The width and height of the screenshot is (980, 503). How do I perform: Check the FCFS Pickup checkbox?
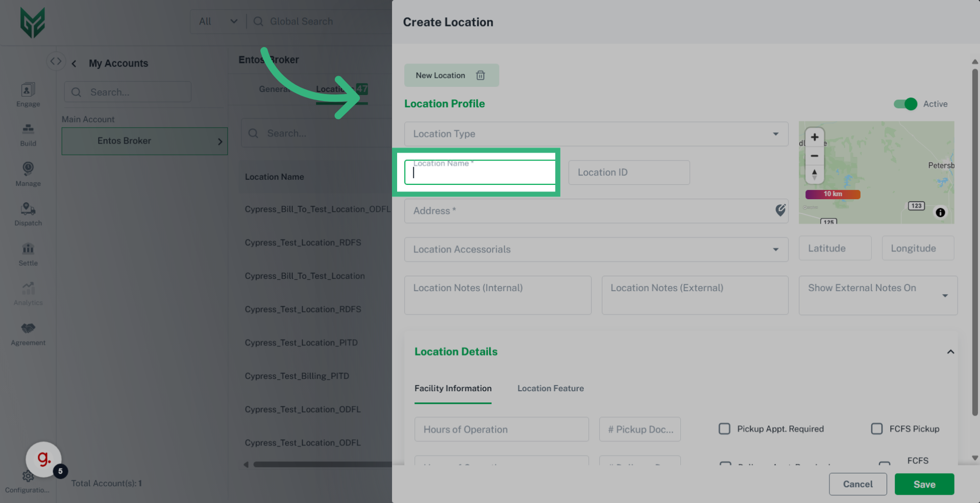point(877,429)
